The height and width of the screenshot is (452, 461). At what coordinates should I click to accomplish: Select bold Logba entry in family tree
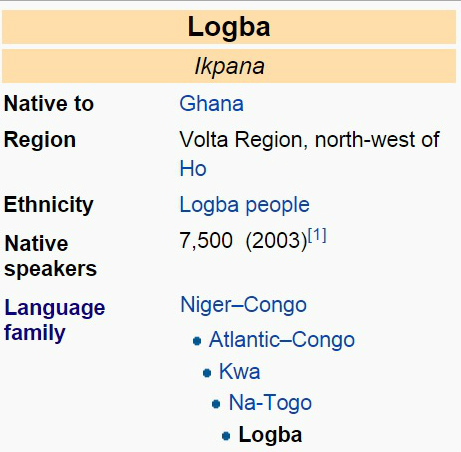coord(270,435)
